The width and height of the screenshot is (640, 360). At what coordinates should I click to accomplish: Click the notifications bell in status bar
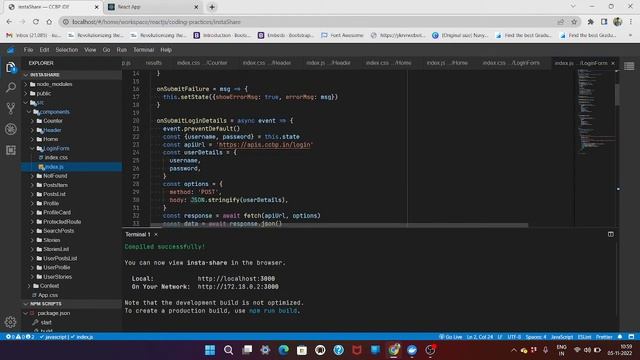point(620,337)
